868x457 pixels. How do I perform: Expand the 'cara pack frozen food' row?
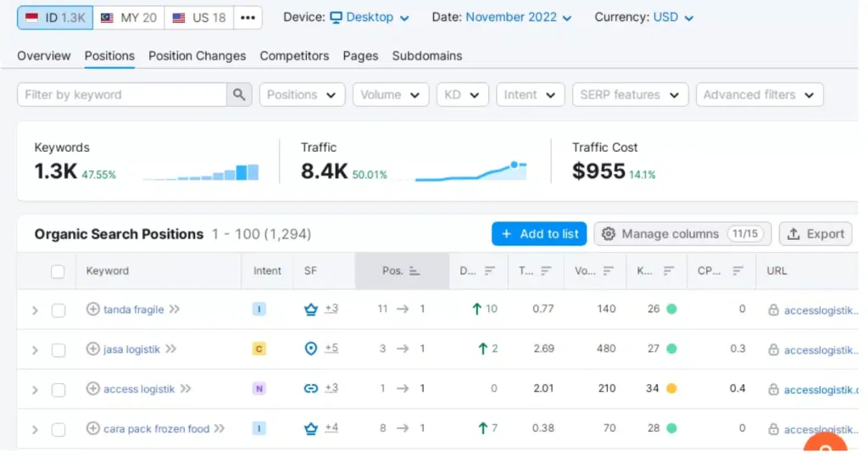[x=35, y=429]
